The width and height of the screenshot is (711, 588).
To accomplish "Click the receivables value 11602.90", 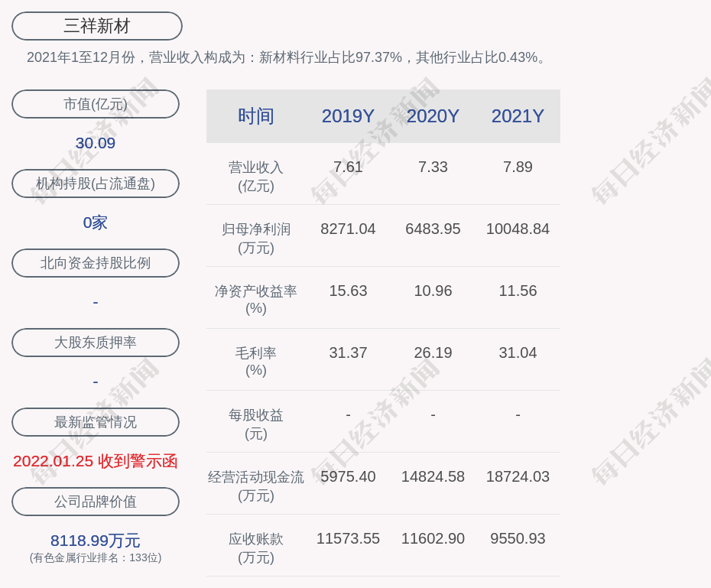I will click(433, 538).
